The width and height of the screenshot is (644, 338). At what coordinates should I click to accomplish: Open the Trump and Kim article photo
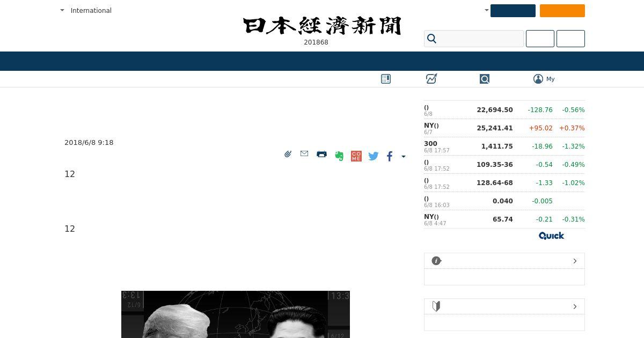(x=236, y=314)
